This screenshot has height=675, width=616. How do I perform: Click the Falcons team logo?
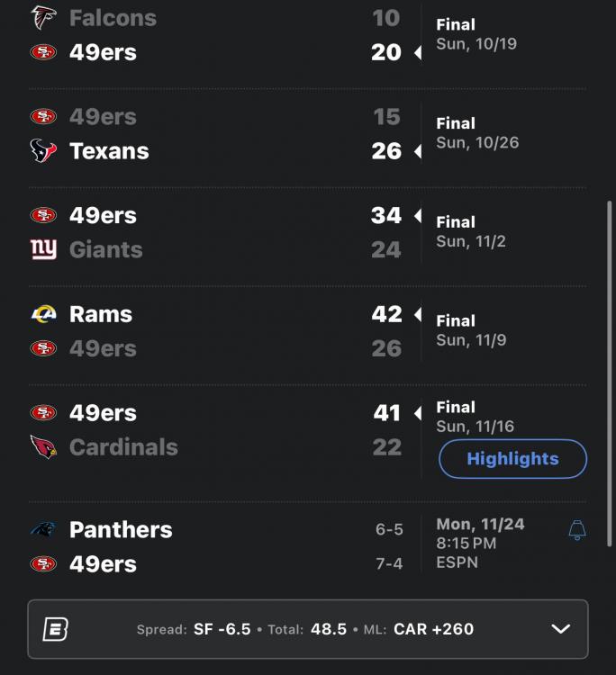tap(43, 17)
